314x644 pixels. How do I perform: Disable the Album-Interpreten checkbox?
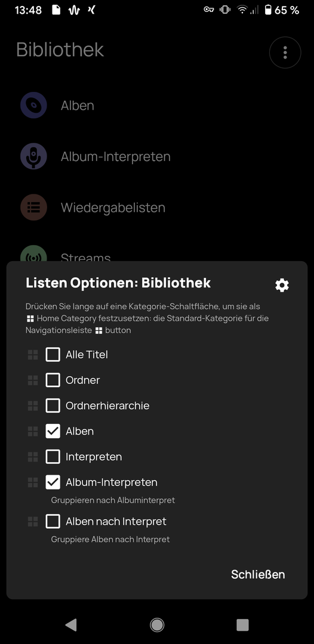(53, 482)
